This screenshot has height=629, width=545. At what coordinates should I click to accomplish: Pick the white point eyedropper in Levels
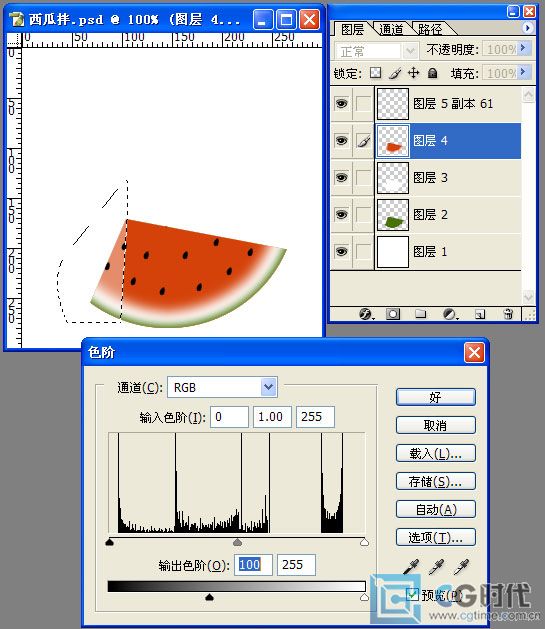pos(461,567)
